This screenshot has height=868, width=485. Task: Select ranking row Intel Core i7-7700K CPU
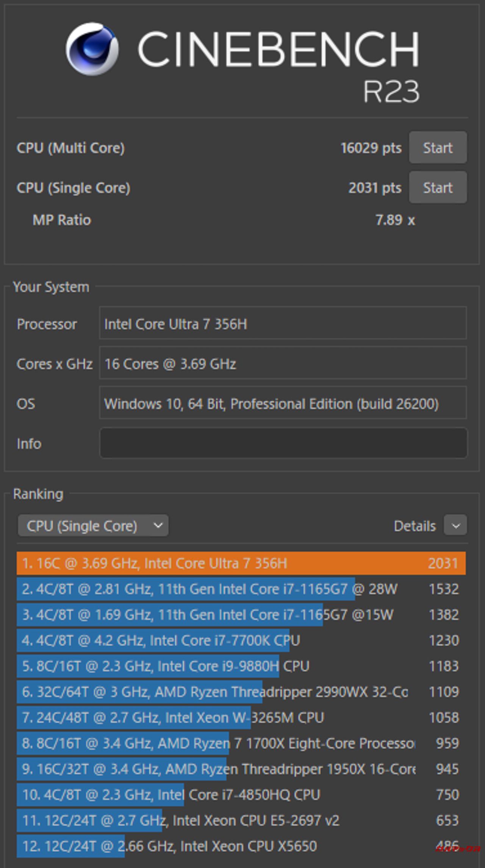pos(241,640)
